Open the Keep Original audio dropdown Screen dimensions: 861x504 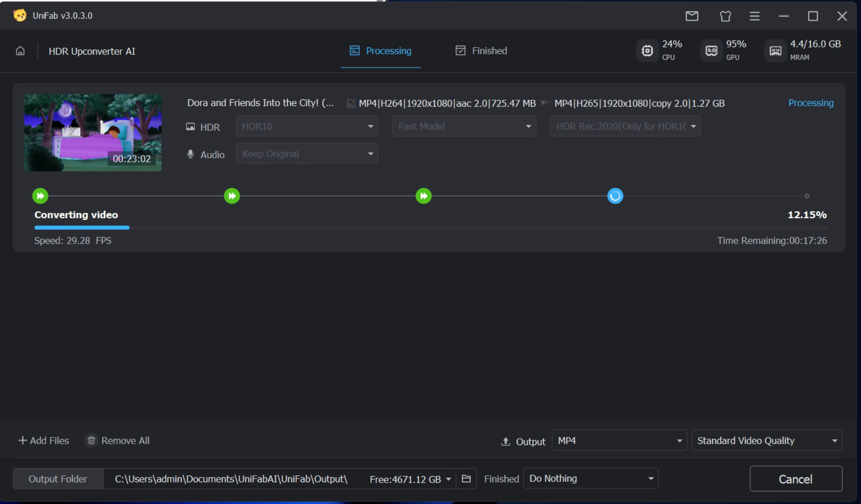click(x=307, y=154)
